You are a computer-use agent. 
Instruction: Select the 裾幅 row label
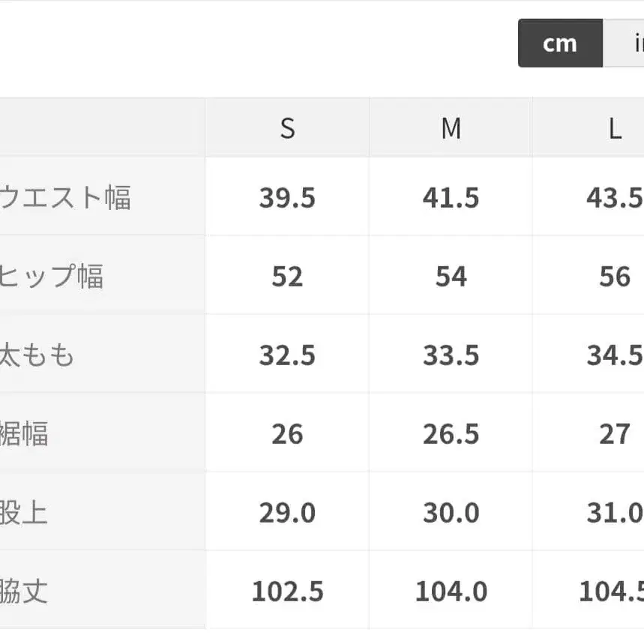pos(30,432)
